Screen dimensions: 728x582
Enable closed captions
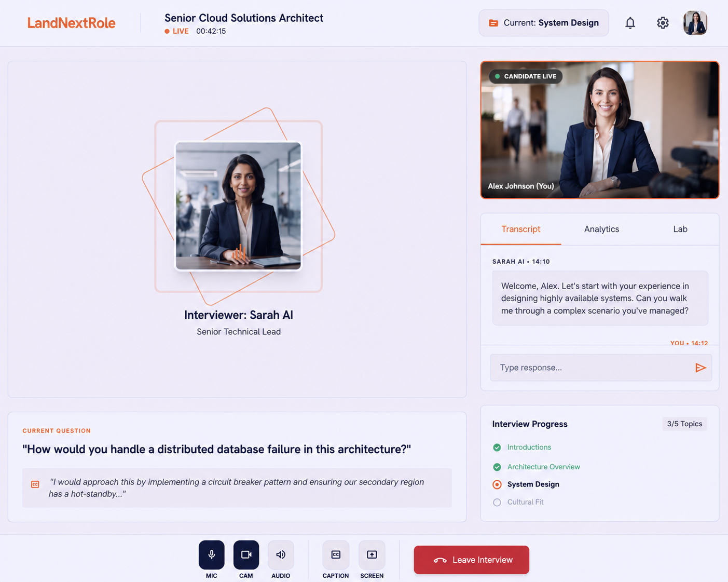pos(336,554)
